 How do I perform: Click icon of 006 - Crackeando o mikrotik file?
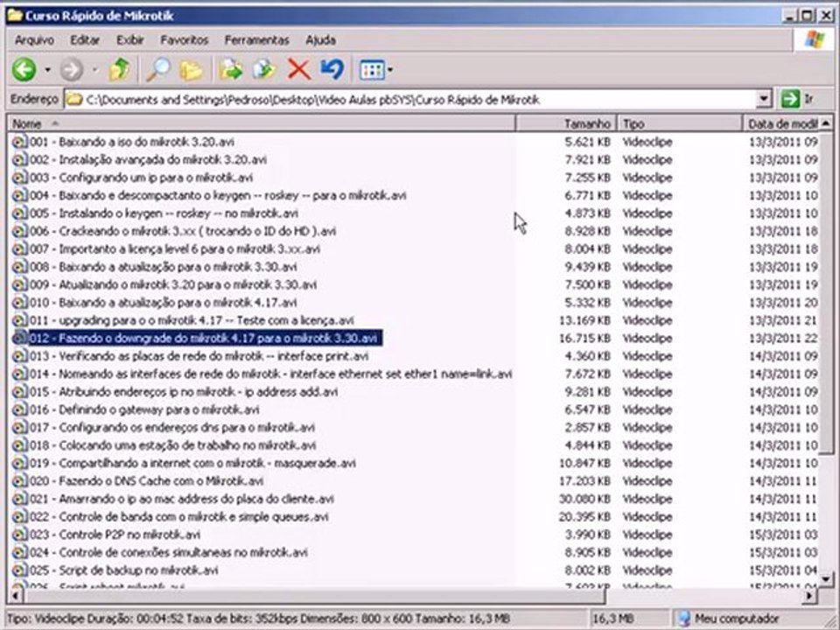pos(20,231)
